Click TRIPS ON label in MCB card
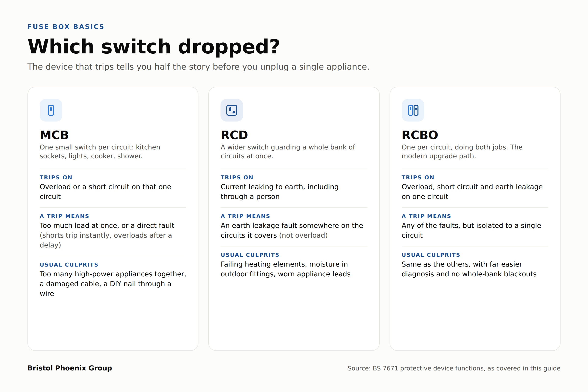 [56, 177]
